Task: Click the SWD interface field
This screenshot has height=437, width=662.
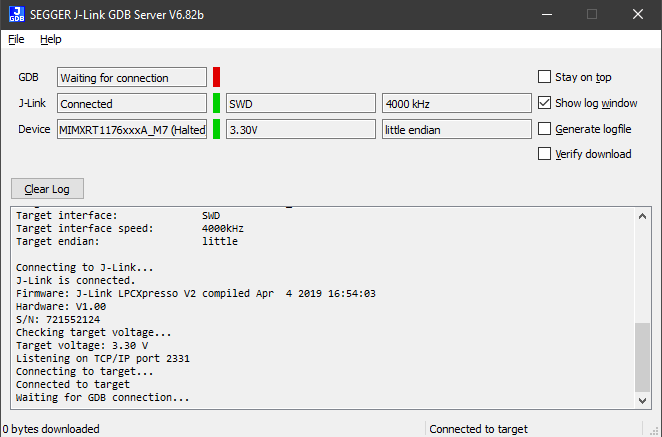Action: (300, 103)
